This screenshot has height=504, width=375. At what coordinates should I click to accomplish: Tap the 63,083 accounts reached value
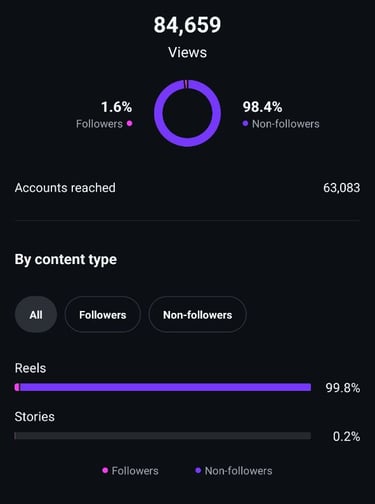click(x=342, y=188)
